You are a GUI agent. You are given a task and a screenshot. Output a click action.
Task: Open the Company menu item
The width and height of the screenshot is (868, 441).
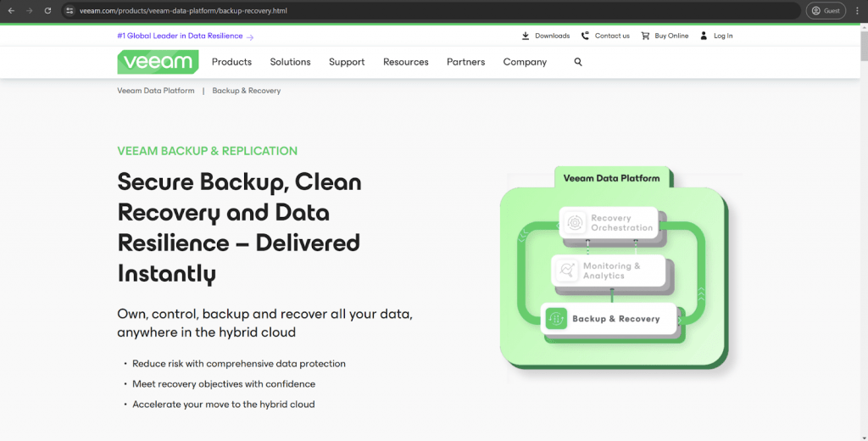pyautogui.click(x=525, y=62)
